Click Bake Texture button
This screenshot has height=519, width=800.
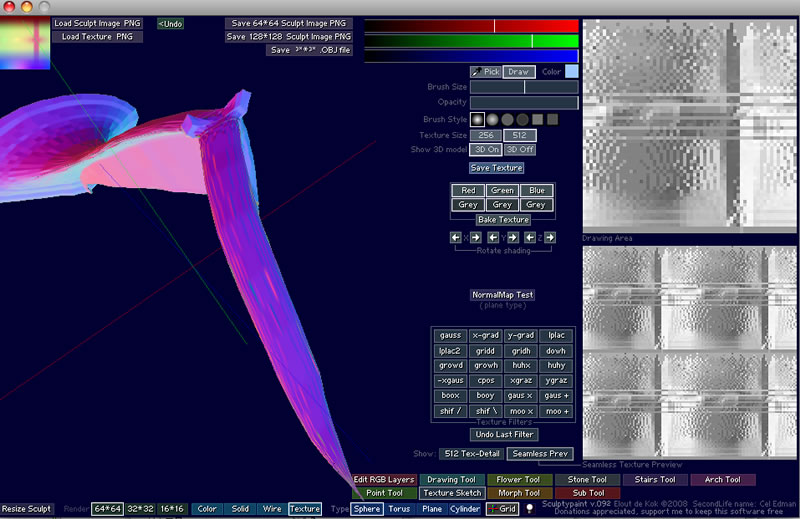[x=503, y=219]
